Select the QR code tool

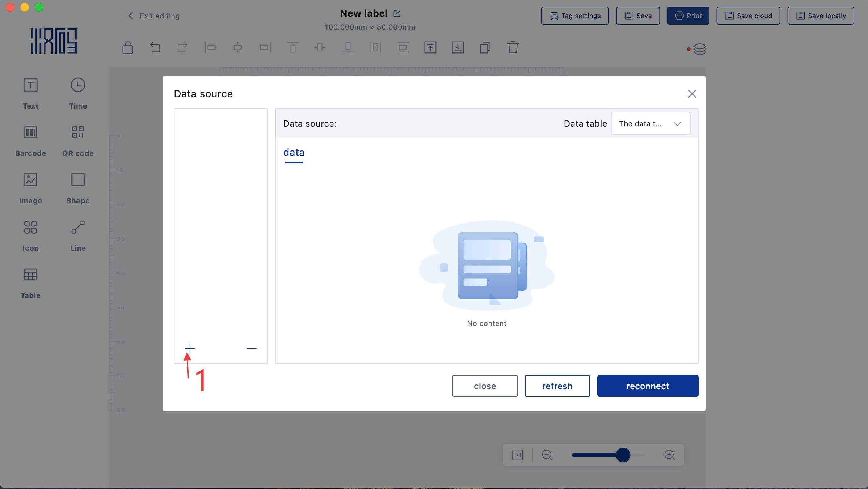click(x=78, y=141)
